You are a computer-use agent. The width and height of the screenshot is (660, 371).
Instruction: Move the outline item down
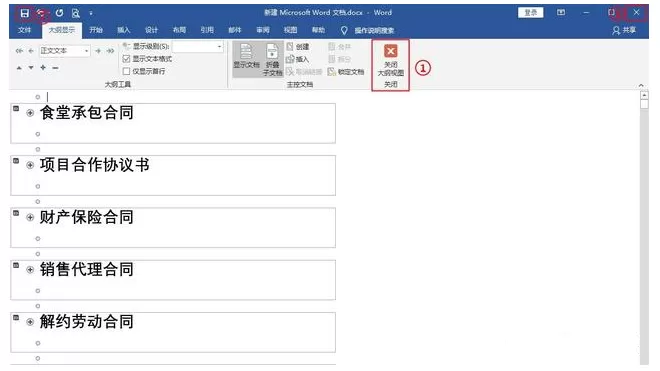(31, 67)
